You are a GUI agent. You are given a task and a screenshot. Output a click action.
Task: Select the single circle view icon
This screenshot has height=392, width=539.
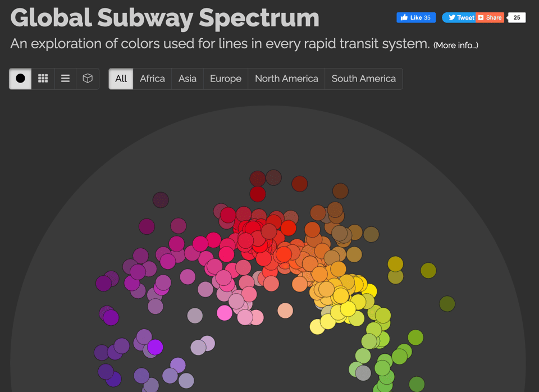pyautogui.click(x=20, y=79)
